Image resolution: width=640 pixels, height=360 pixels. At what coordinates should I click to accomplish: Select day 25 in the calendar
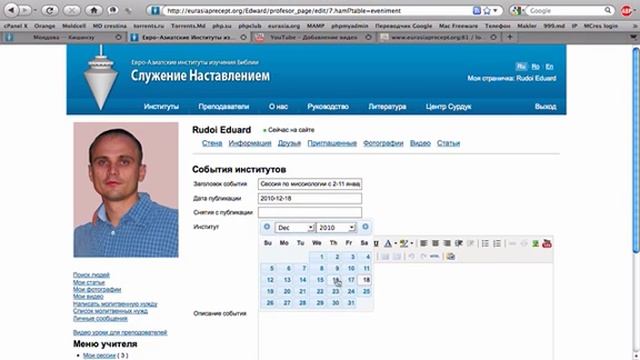pyautogui.click(x=366, y=291)
